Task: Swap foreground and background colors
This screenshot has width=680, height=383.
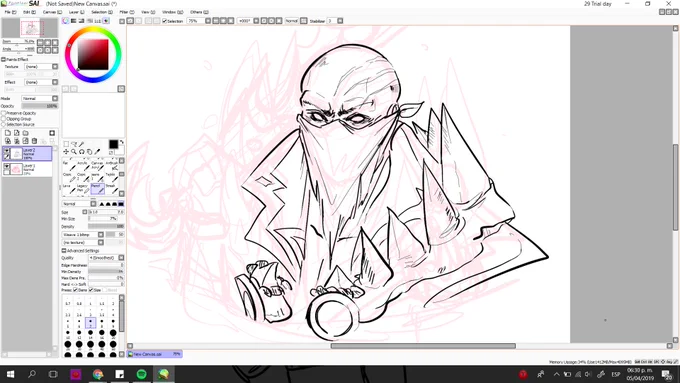Action: [121, 142]
